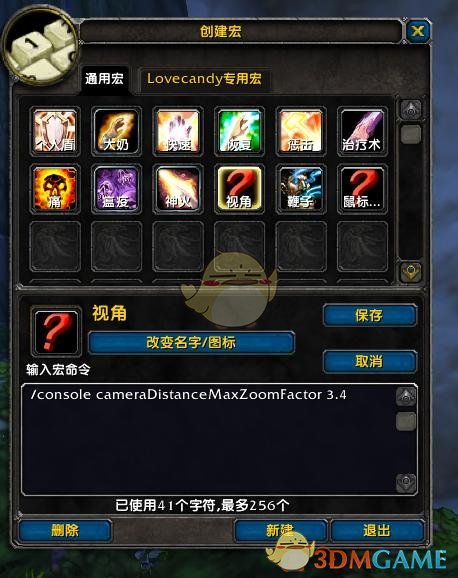Click the 保存 save button
This screenshot has height=578, width=458.
click(x=370, y=315)
